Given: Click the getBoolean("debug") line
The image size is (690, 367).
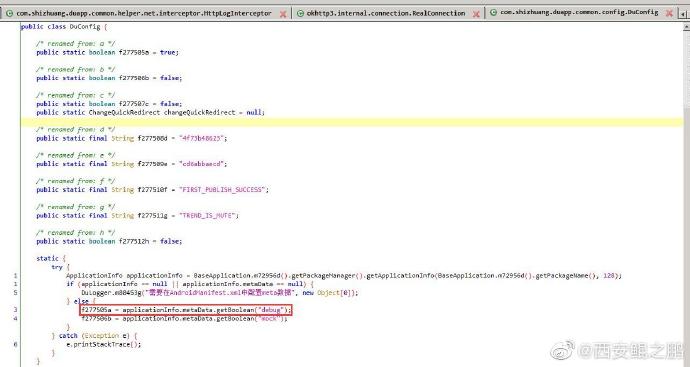Looking at the screenshot, I should coord(186,310).
